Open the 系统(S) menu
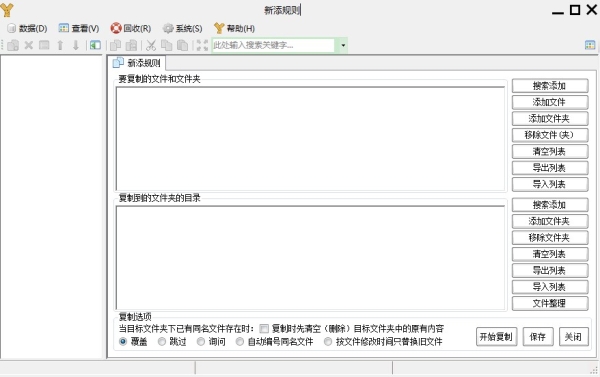This screenshot has width=600, height=377. [x=183, y=28]
